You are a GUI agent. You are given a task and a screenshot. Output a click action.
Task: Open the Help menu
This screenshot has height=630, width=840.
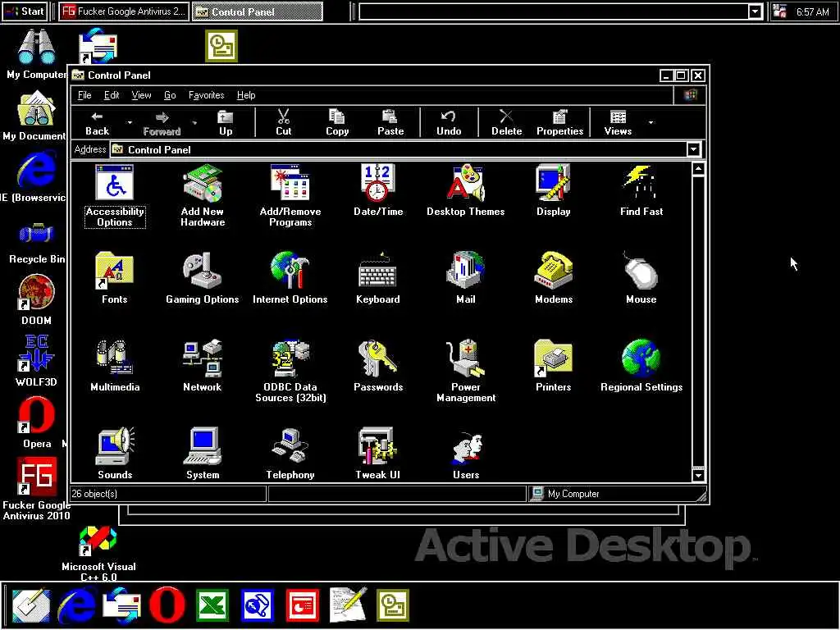(246, 95)
